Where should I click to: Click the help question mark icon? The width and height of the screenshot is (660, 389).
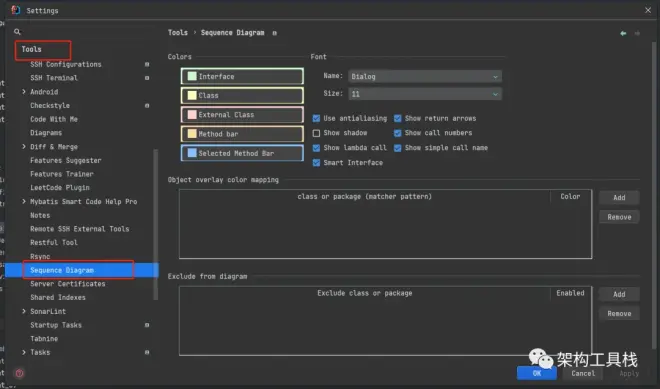(x=19, y=373)
